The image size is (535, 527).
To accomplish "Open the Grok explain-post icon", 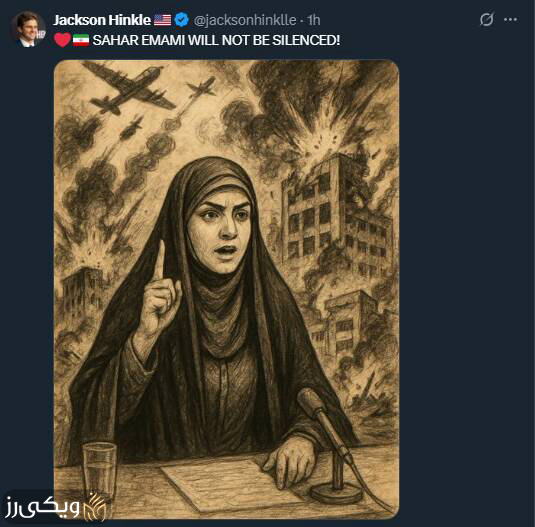I will click(x=486, y=19).
